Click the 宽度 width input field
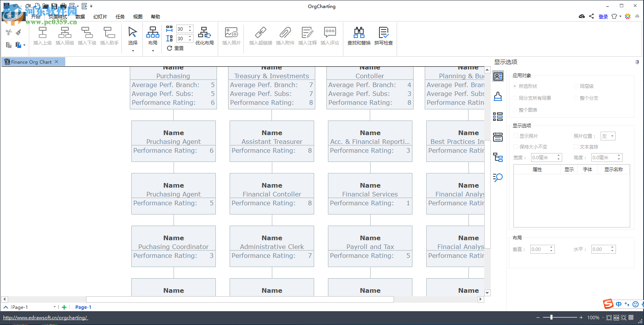This screenshot has width=644, height=325. point(543,158)
